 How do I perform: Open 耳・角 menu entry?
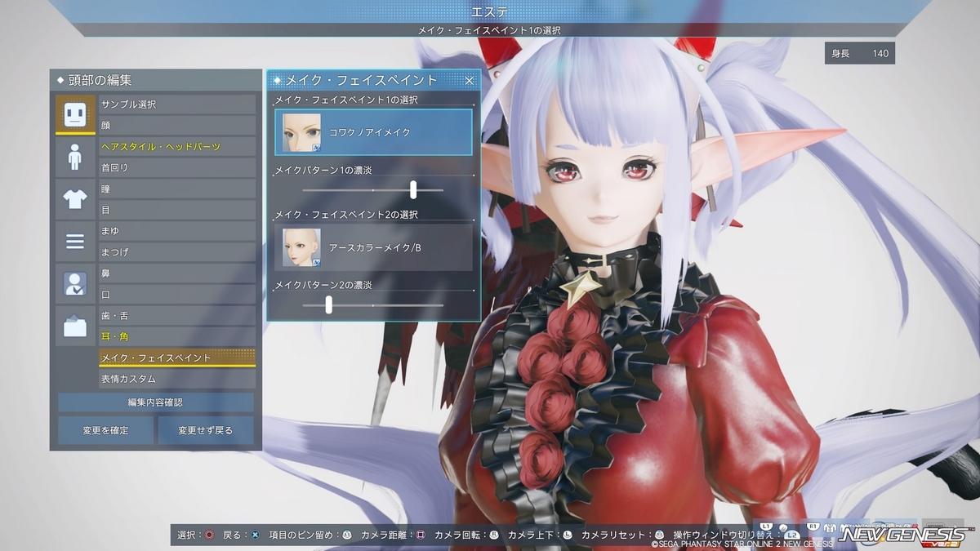coord(177,336)
